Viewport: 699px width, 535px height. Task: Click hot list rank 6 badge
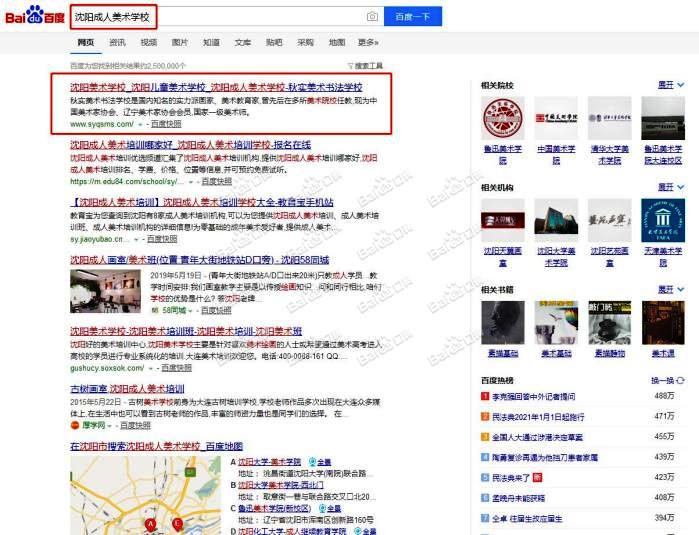point(485,498)
